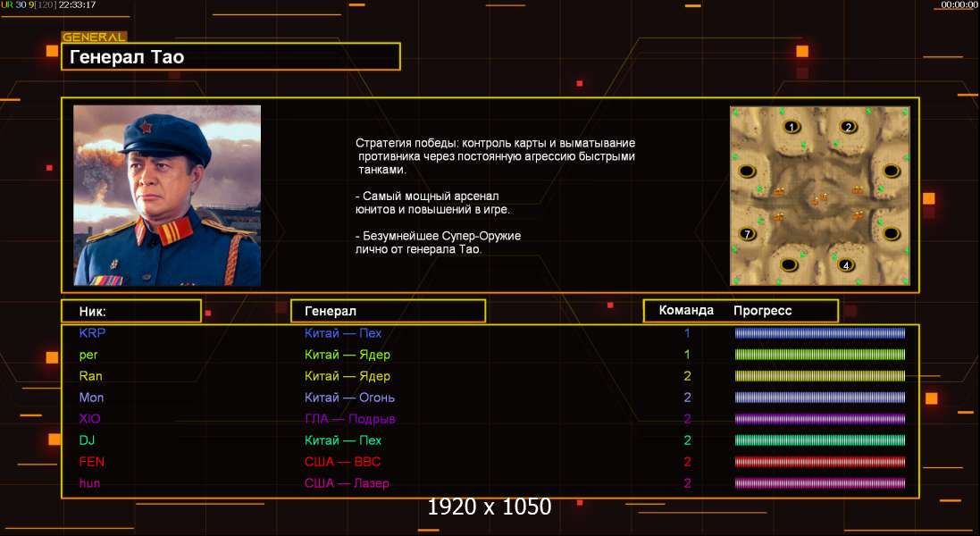Select player Ran in the list

pos(90,376)
